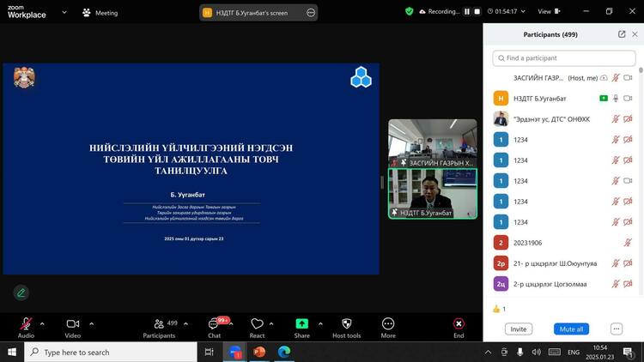644x362 pixels.
Task: Pop out the Participants panel
Action: [x=622, y=34]
